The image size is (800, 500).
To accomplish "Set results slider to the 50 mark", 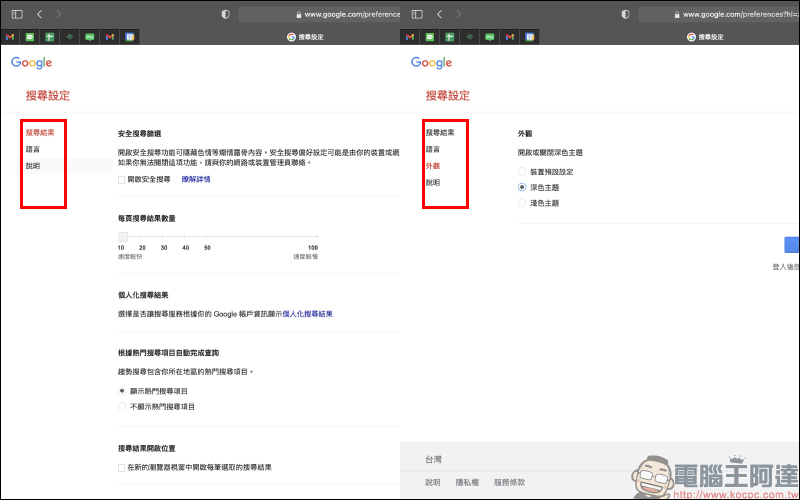I will (x=207, y=237).
